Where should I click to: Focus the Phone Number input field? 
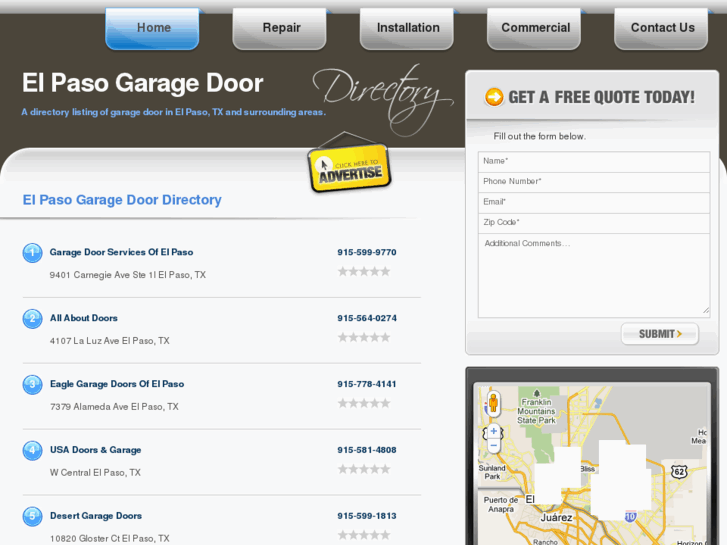pyautogui.click(x=594, y=182)
